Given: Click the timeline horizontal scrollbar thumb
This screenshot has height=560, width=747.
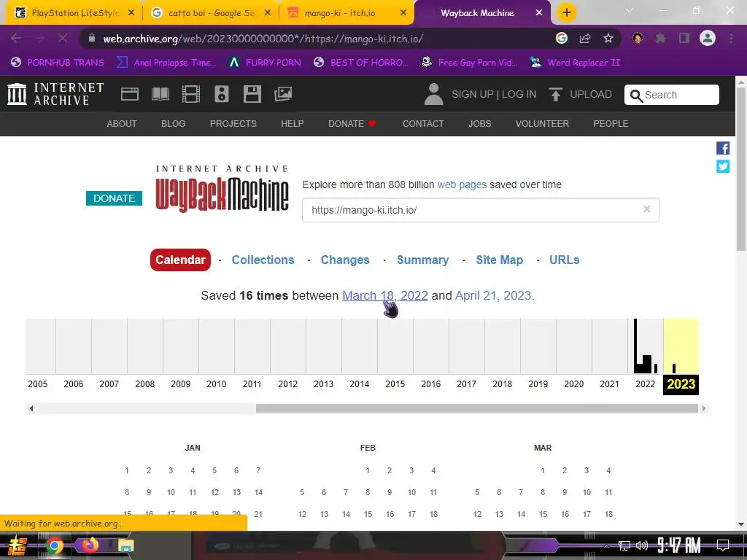Looking at the screenshot, I should point(477,408).
